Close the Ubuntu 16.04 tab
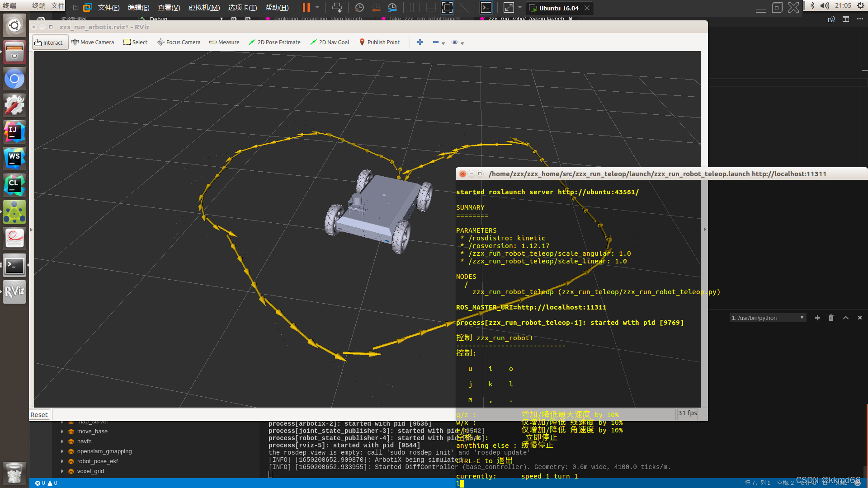Screen dimensions: 868x488 point(587,8)
